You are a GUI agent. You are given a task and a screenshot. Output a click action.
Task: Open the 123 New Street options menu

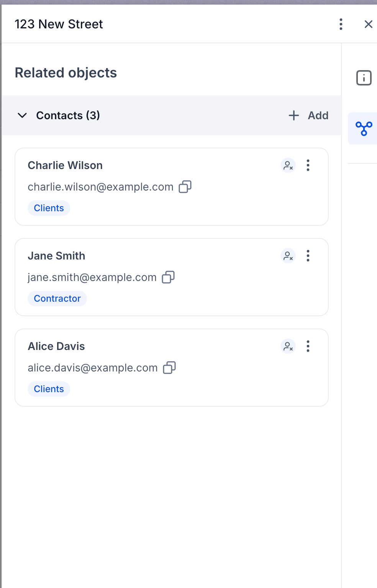coord(341,24)
